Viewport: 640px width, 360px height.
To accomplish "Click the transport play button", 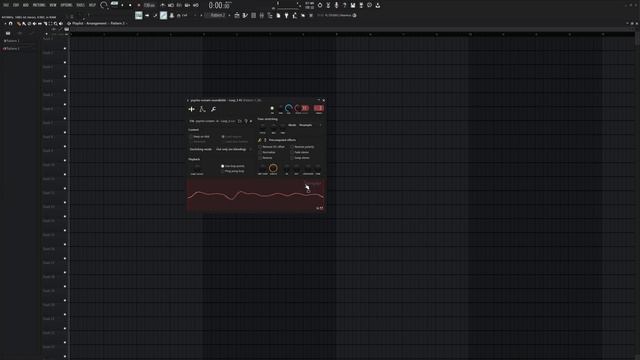I will [122, 5].
